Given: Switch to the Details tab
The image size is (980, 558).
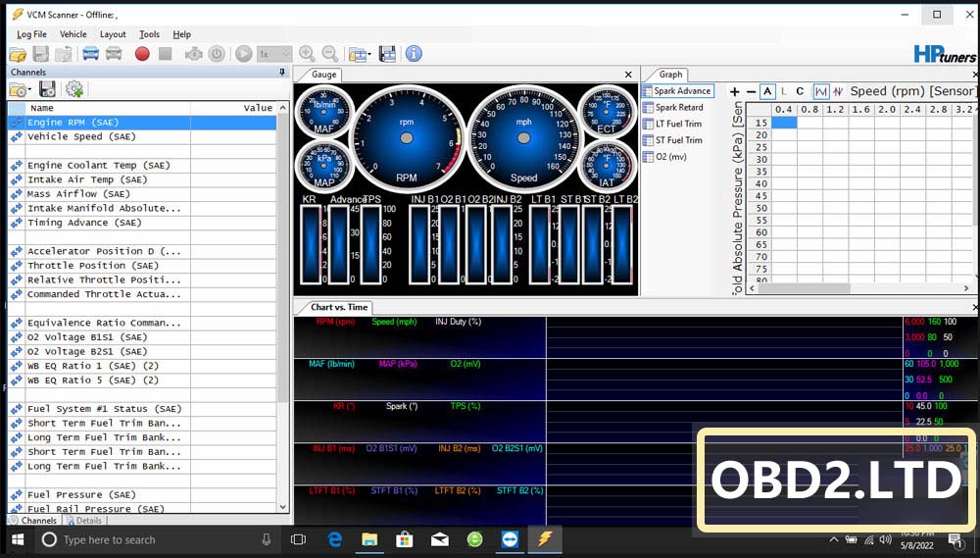Looking at the screenshot, I should [x=84, y=521].
